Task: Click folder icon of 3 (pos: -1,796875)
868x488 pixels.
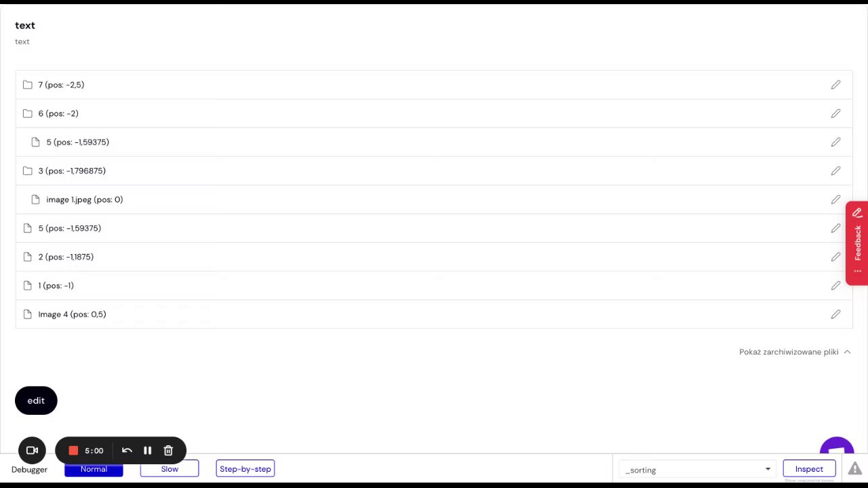Action: click(x=27, y=171)
